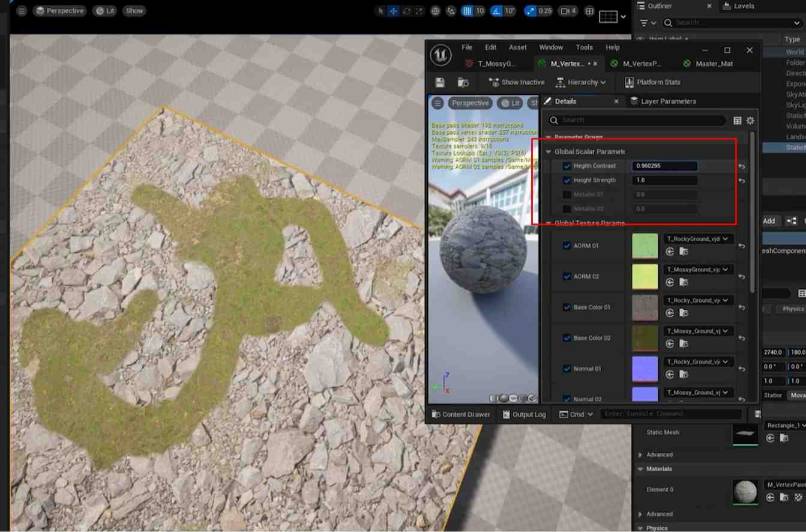Screen dimensions: 806x532
Task: Use selected asset for Base Color 02
Action: (670, 344)
